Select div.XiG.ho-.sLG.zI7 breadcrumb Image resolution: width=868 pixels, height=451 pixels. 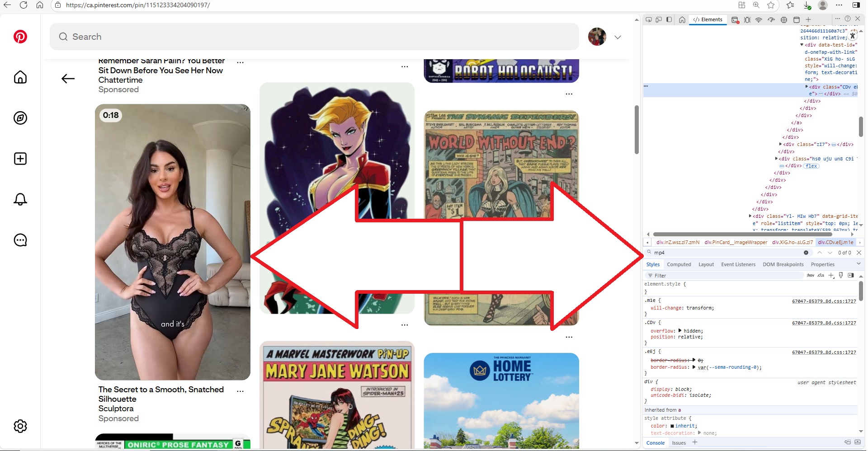[793, 242]
